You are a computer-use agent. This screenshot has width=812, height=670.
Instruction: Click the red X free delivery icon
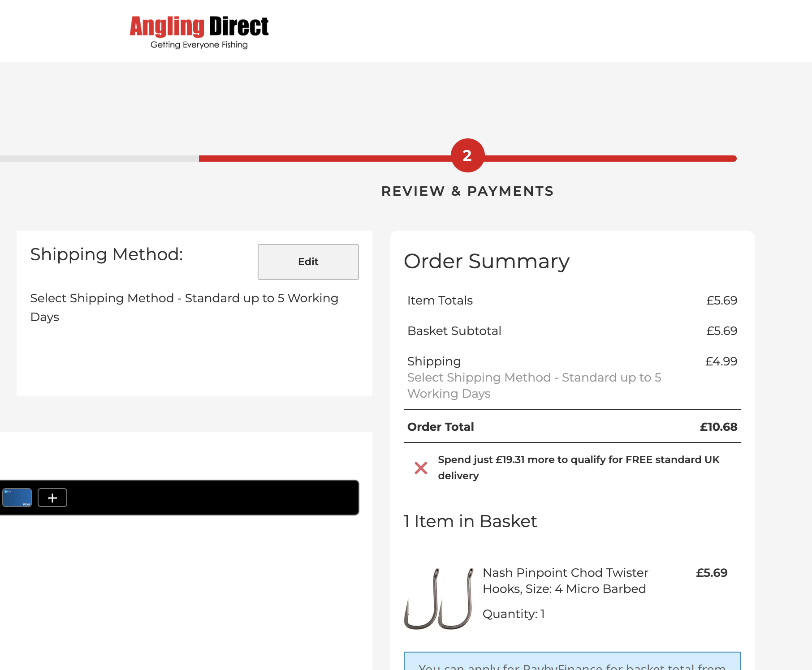421,468
